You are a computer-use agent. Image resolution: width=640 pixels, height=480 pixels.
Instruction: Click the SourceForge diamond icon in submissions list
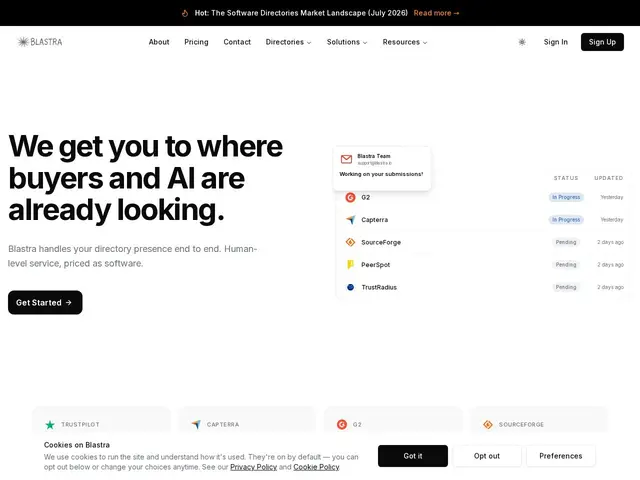(350, 242)
